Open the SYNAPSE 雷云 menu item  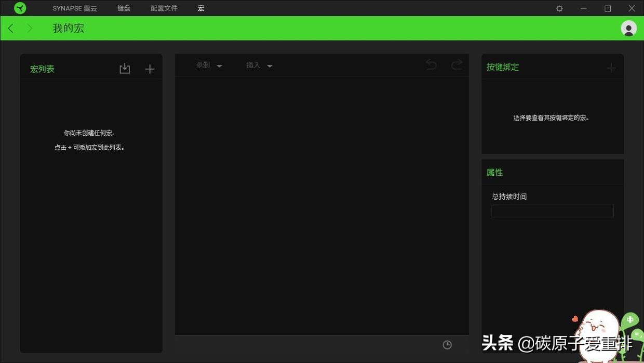tap(74, 8)
